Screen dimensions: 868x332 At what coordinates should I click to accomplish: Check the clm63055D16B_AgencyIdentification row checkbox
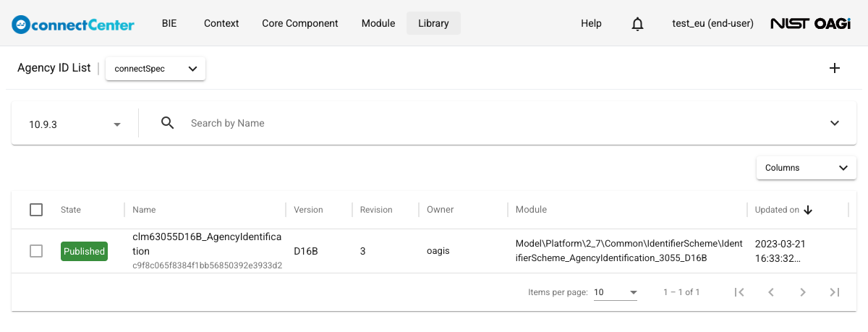pyautogui.click(x=36, y=251)
